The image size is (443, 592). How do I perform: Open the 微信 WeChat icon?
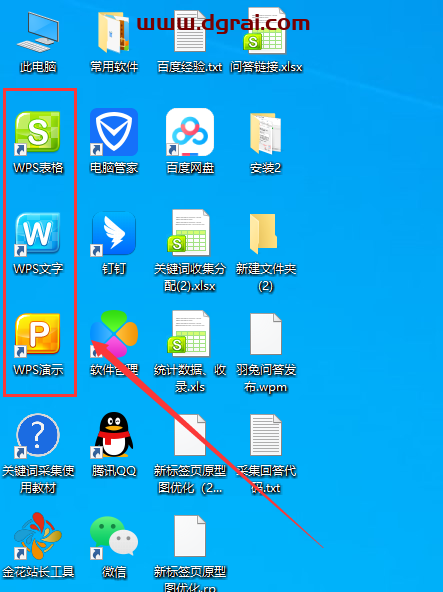[114, 537]
